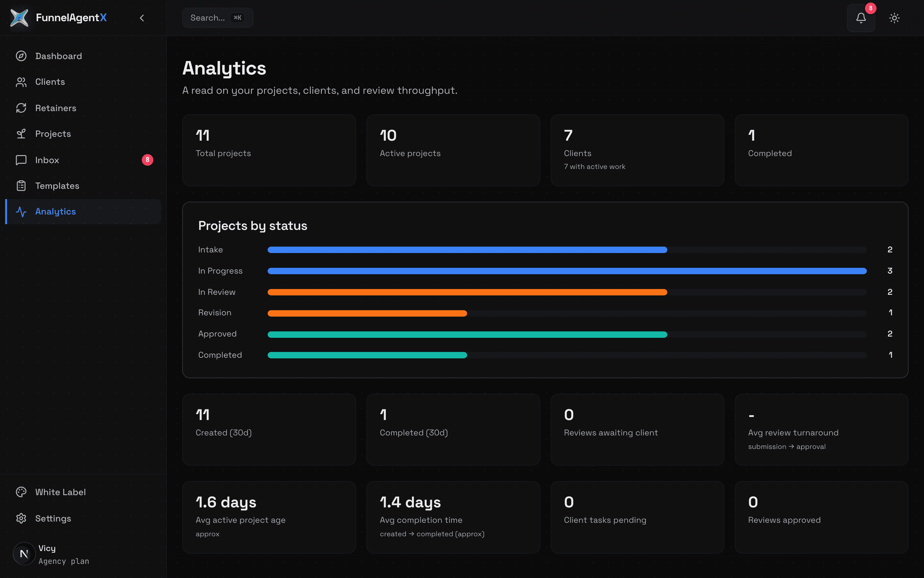This screenshot has width=924, height=578.
Task: Click the In Review orange bar
Action: [467, 292]
